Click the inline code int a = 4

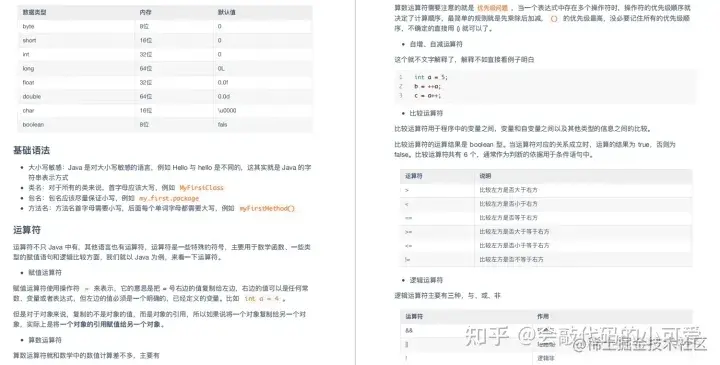click(262, 298)
